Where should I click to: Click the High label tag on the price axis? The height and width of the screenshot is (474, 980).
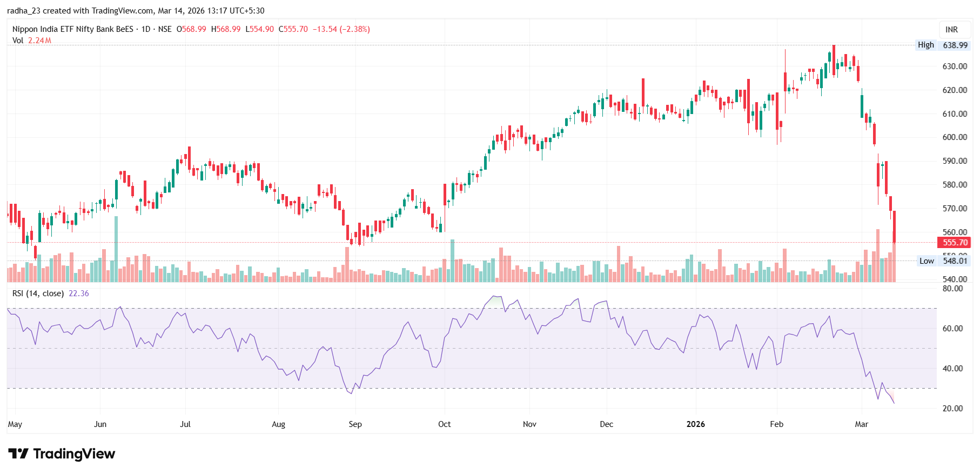(926, 45)
